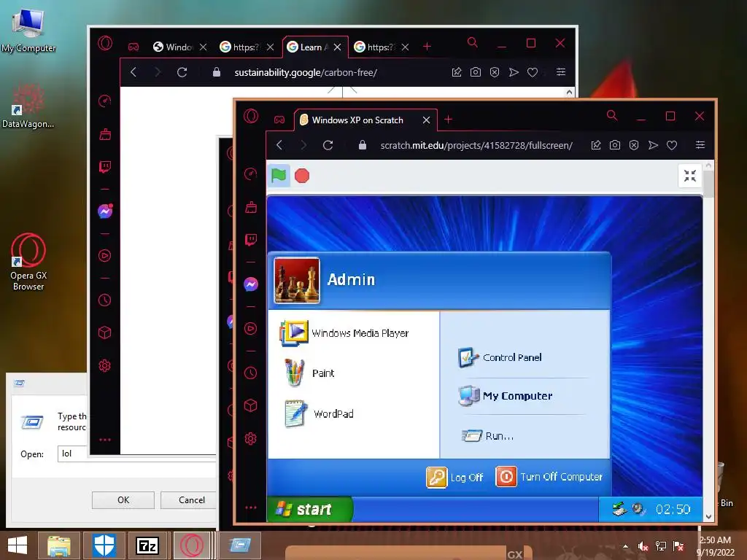Click the muted speaker icon in system tray
Viewport: 747px width, 560px height.
pos(643,546)
